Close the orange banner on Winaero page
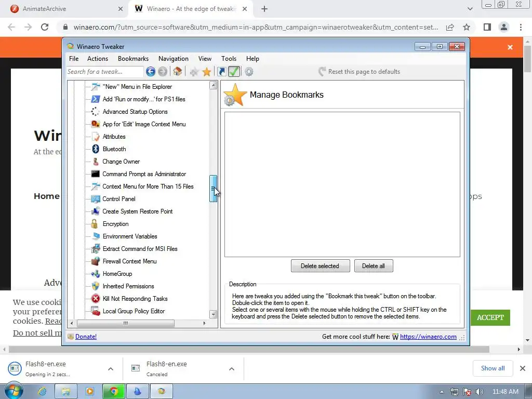The height and width of the screenshot is (399, 532). point(510,47)
